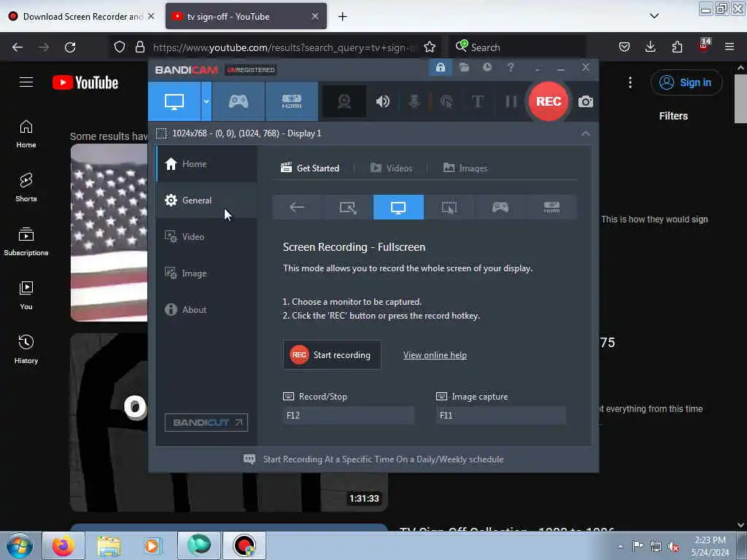Switch to Images tab in Bandicam
The height and width of the screenshot is (560, 747).
465,168
